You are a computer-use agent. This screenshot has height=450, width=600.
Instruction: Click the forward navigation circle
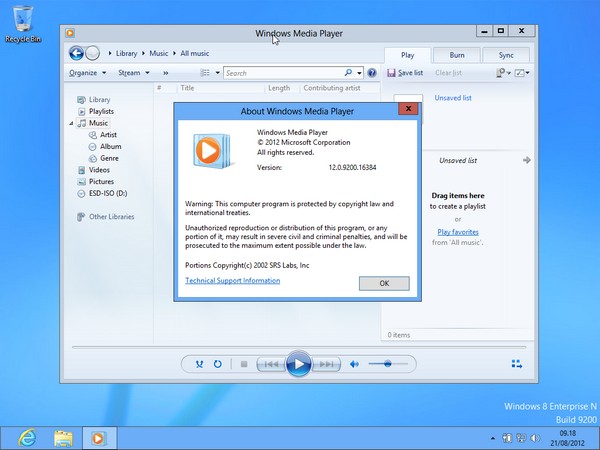coord(92,53)
